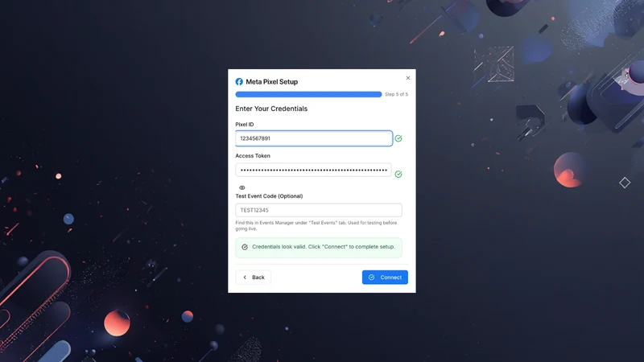Click the Access Token password field
This screenshot has width=644, height=362.
[x=313, y=170]
